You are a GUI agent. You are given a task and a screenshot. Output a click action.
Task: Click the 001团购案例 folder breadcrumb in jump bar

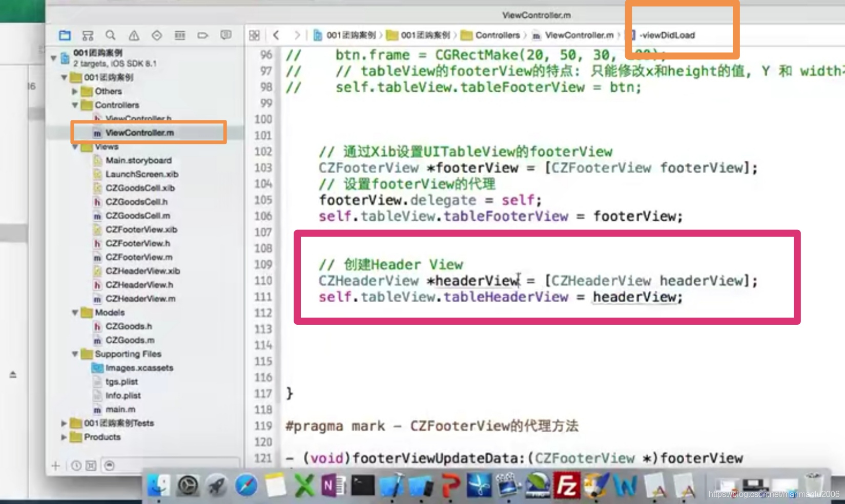(x=418, y=35)
